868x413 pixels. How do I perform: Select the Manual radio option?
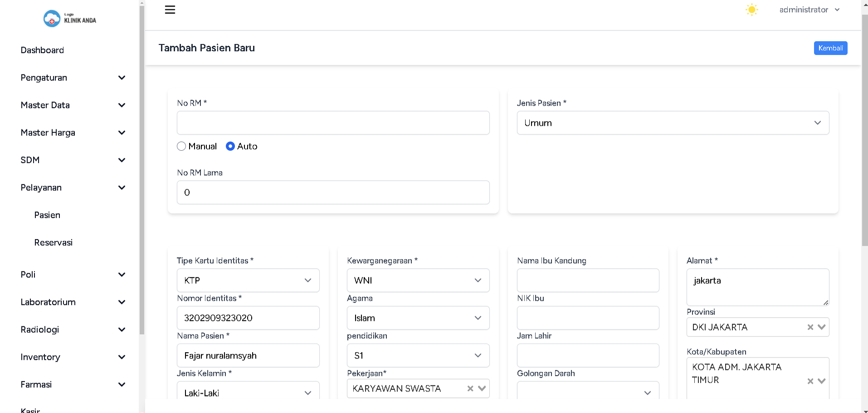(181, 146)
